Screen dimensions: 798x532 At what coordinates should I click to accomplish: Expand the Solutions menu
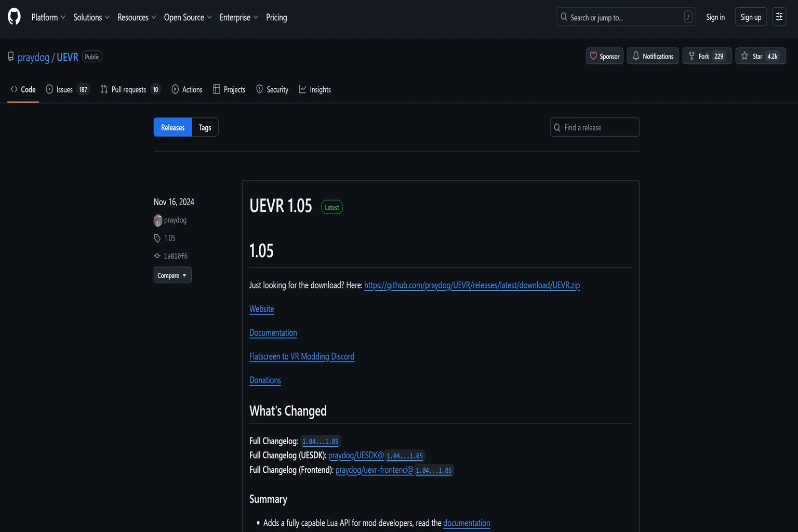point(91,17)
